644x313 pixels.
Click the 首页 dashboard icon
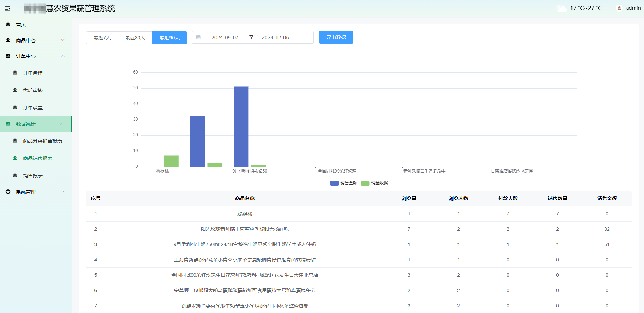[x=8, y=25]
